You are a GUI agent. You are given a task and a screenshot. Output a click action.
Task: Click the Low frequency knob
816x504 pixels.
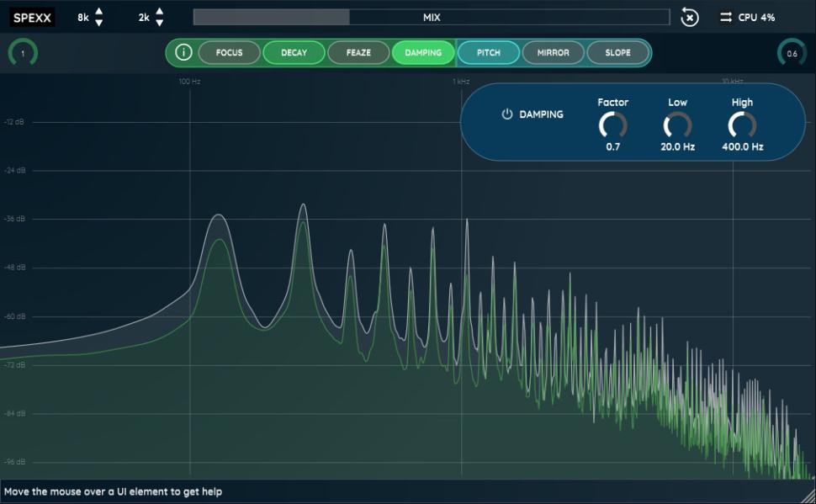(677, 125)
